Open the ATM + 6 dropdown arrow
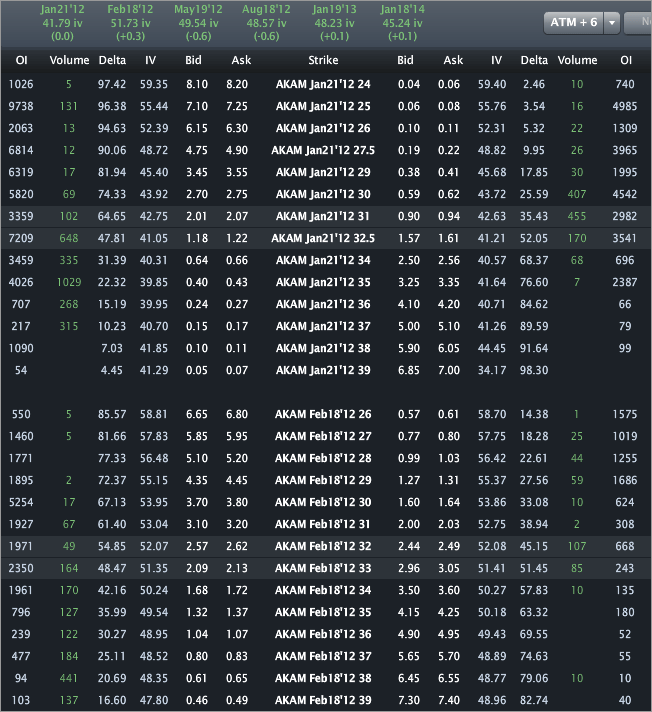This screenshot has height=712, width=652. tap(612, 23)
